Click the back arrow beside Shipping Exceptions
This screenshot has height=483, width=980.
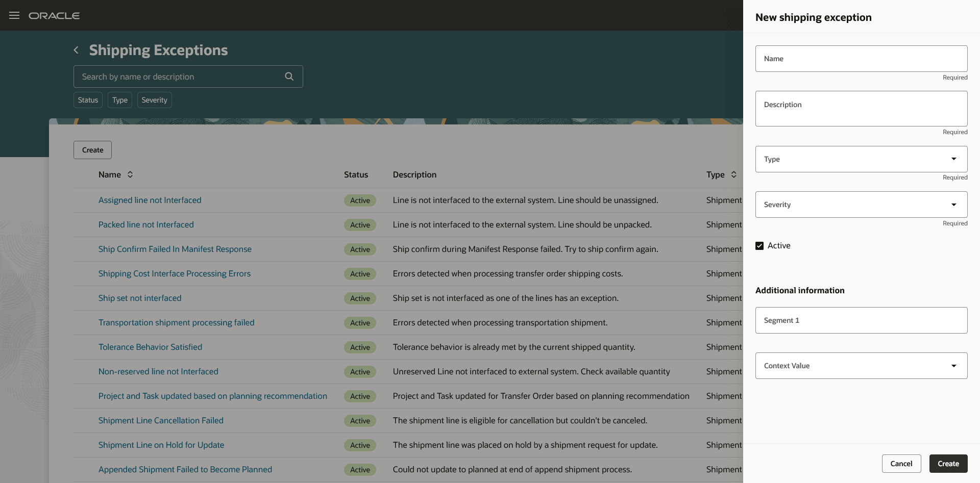76,49
